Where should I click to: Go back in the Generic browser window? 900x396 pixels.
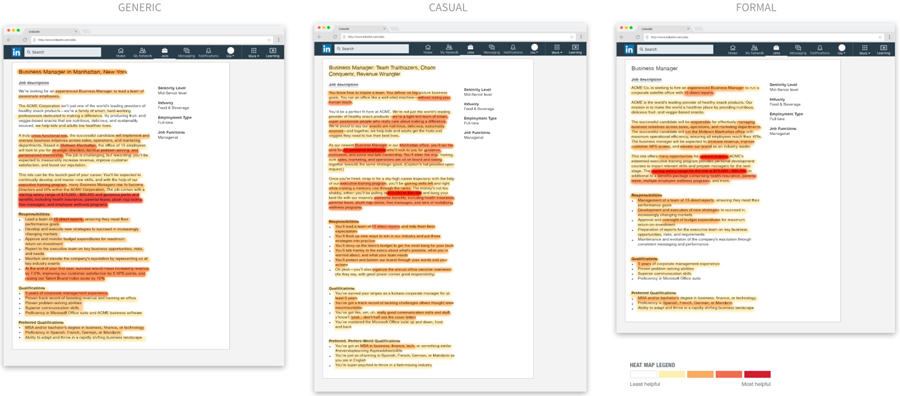[9, 40]
